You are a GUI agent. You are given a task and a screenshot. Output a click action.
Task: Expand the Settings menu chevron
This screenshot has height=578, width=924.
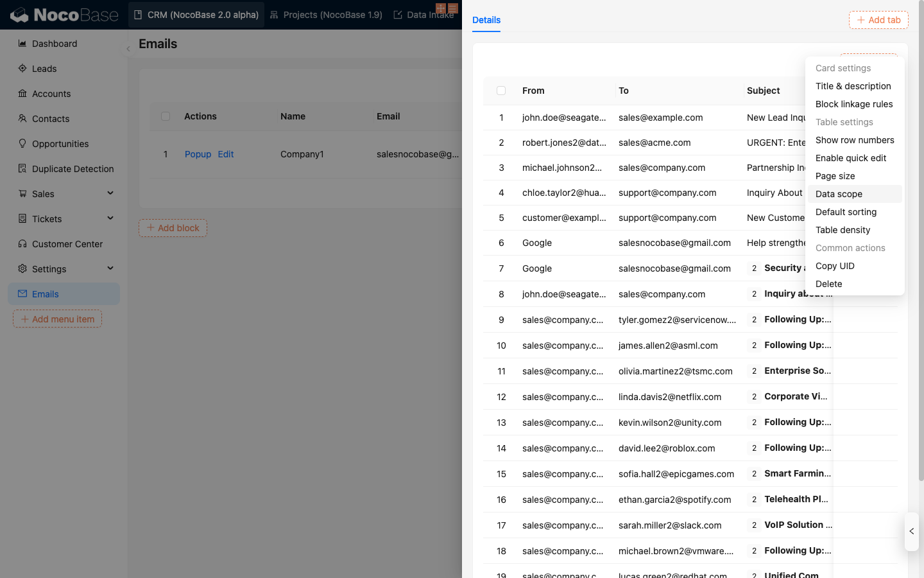(x=110, y=268)
